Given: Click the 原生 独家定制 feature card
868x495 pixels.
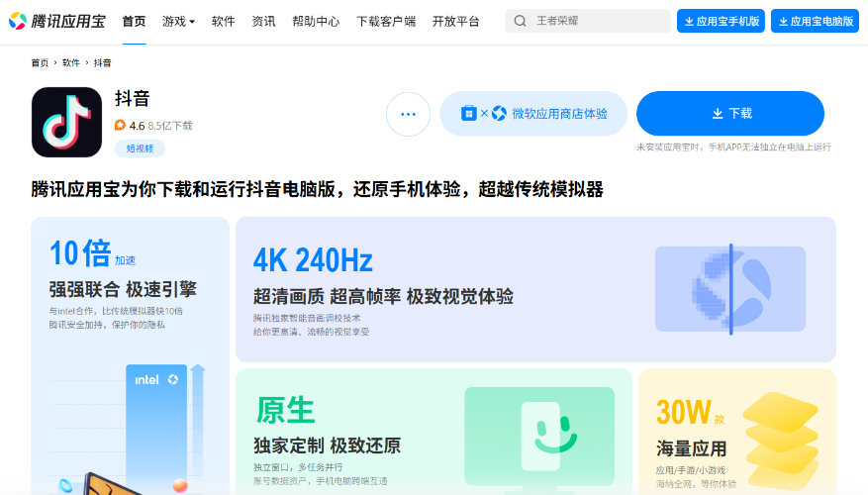Looking at the screenshot, I should pyautogui.click(x=434, y=432).
